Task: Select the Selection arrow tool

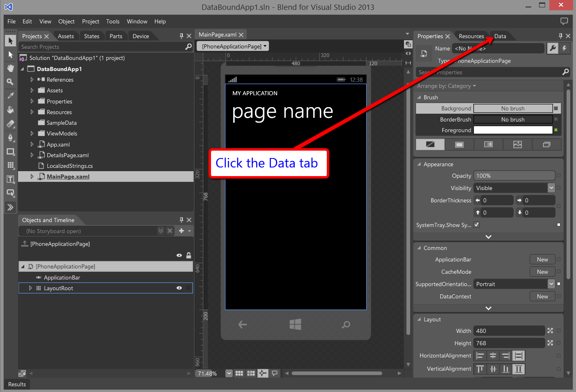Action: 11,41
